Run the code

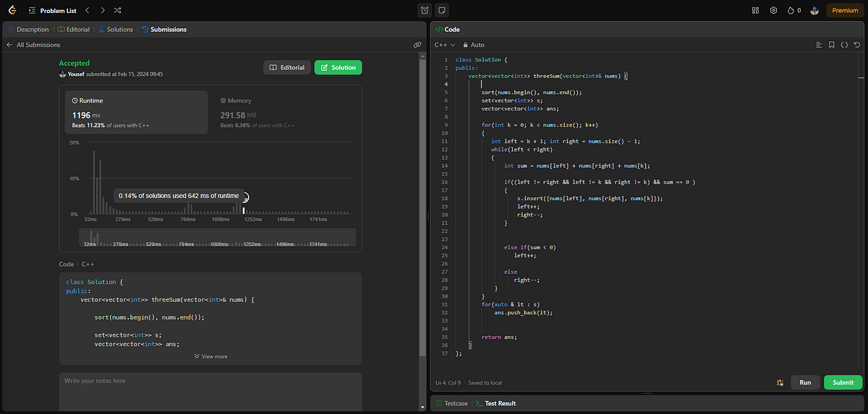coord(805,383)
